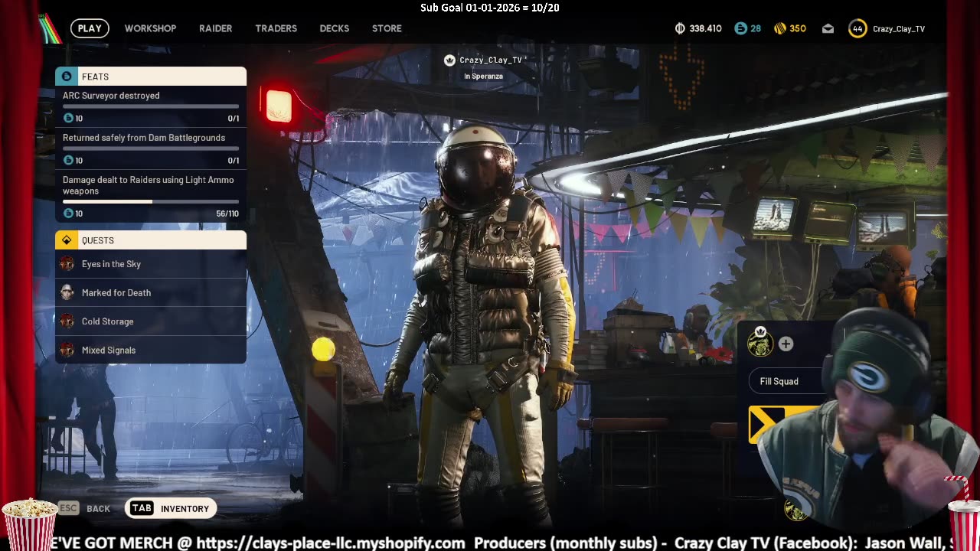
Task: Click the Cold Storage trader portrait
Action: [67, 321]
